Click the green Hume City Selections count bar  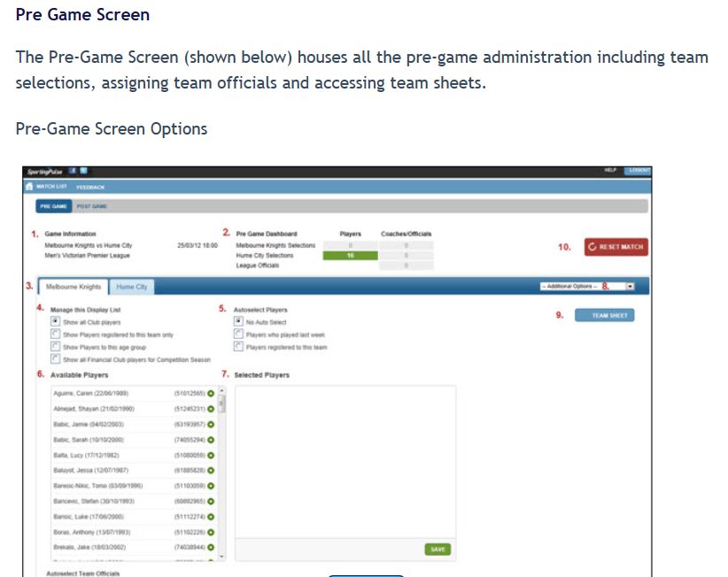coord(350,255)
